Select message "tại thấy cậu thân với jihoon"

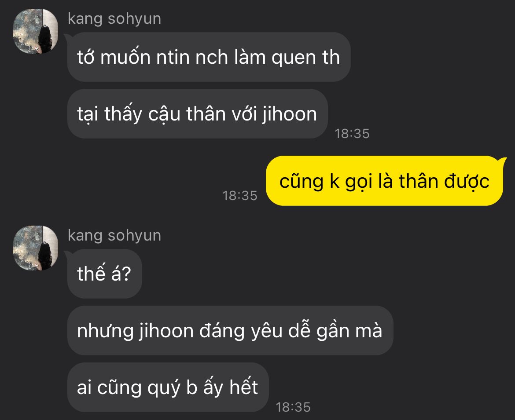(197, 114)
